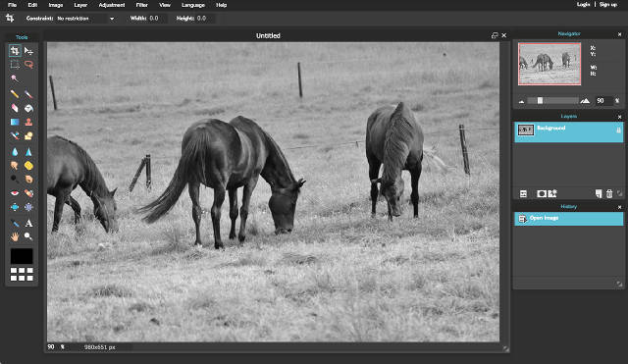This screenshot has height=364, width=628.
Task: Select the Hand pan tool
Action: click(x=15, y=236)
